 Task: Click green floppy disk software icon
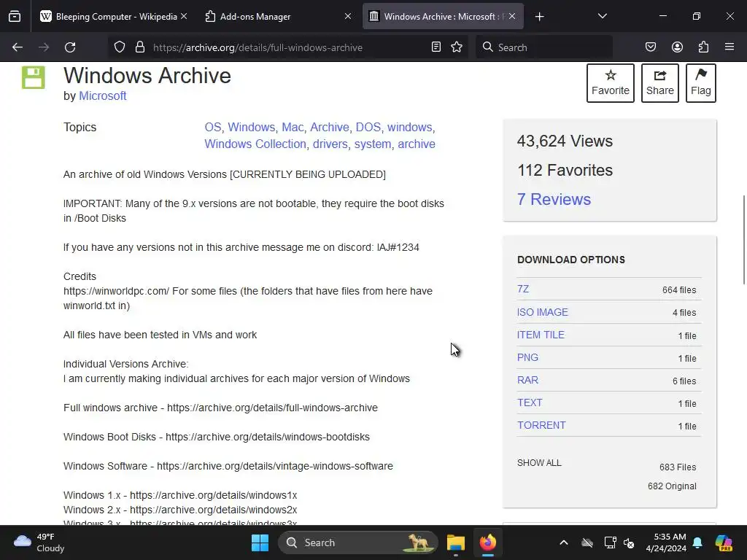click(x=34, y=77)
